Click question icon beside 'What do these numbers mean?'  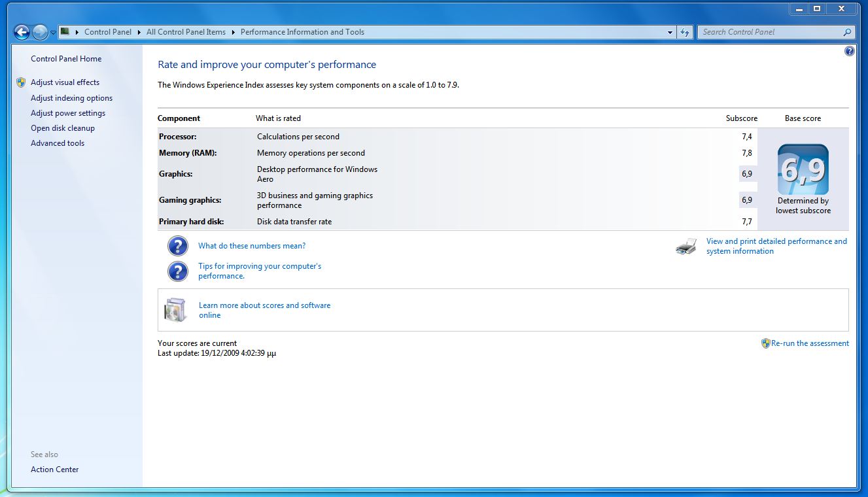(178, 246)
